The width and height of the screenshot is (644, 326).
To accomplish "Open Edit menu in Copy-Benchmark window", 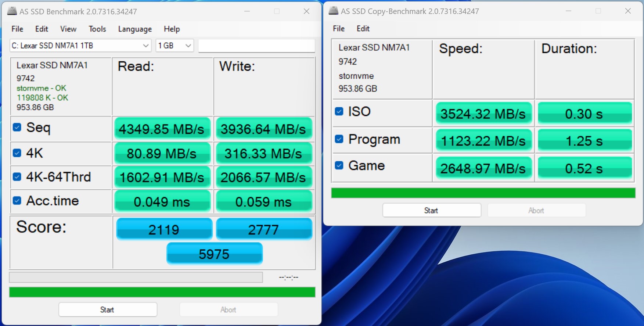I will pos(363,29).
